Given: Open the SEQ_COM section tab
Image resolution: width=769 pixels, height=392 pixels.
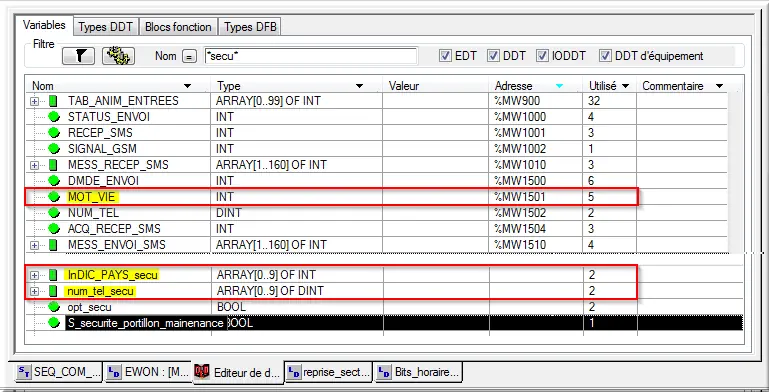Looking at the screenshot, I should point(59,372).
